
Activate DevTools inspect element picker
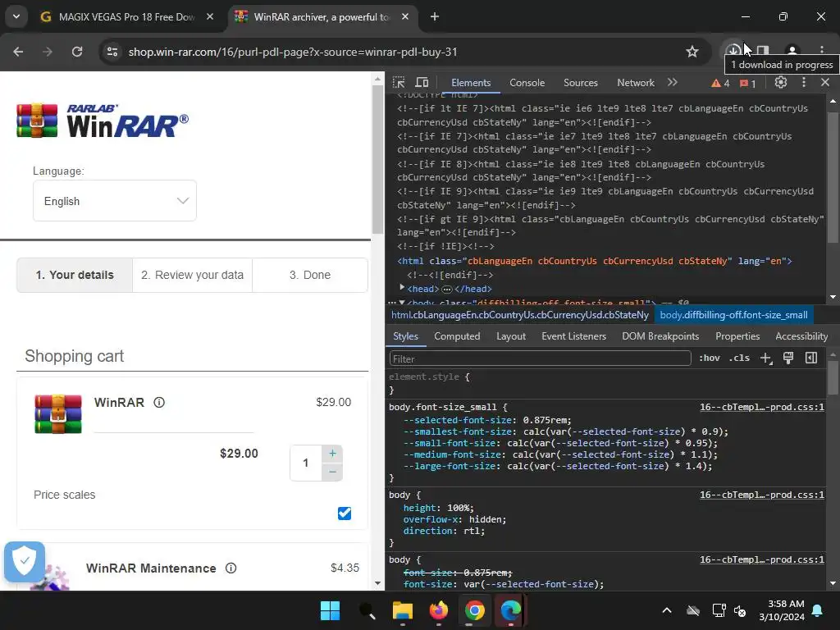pyautogui.click(x=399, y=83)
